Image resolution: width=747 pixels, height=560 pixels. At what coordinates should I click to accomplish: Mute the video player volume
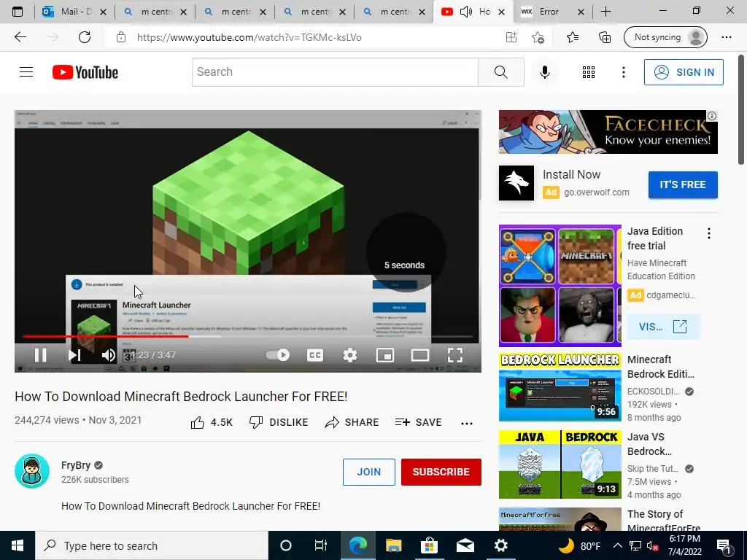pos(109,355)
